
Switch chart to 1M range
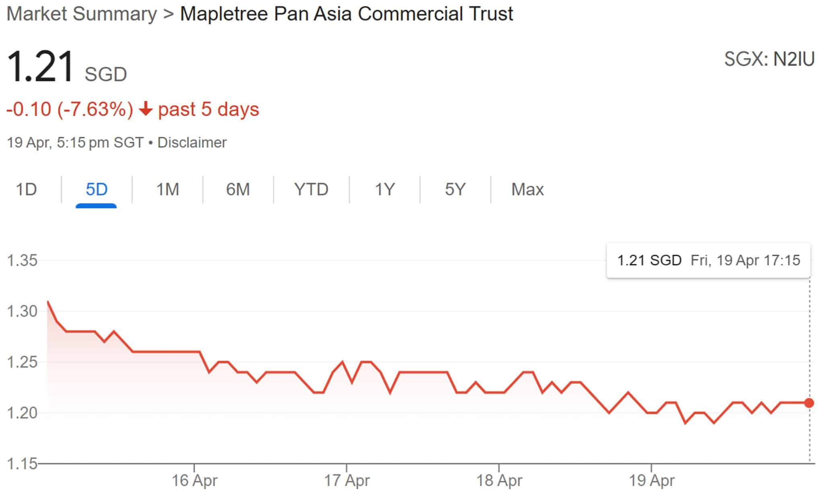[167, 189]
